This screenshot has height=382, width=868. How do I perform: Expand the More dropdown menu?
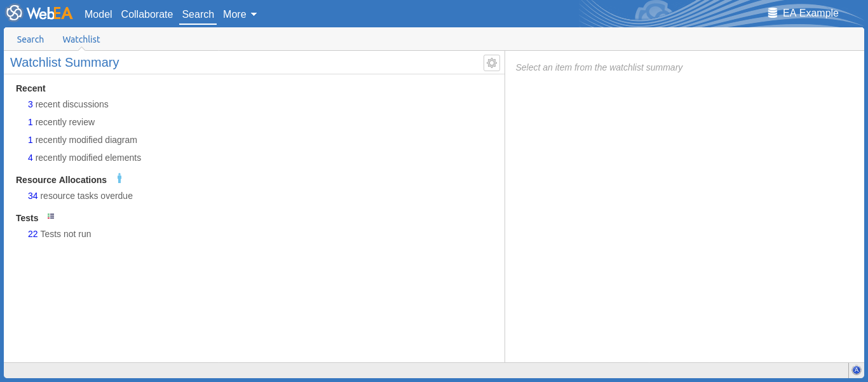coord(240,14)
